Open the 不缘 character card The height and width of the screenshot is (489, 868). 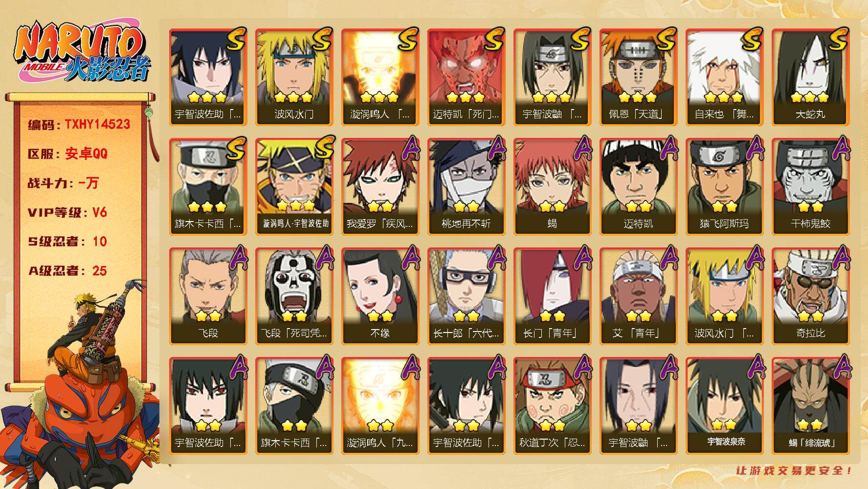coord(380,296)
